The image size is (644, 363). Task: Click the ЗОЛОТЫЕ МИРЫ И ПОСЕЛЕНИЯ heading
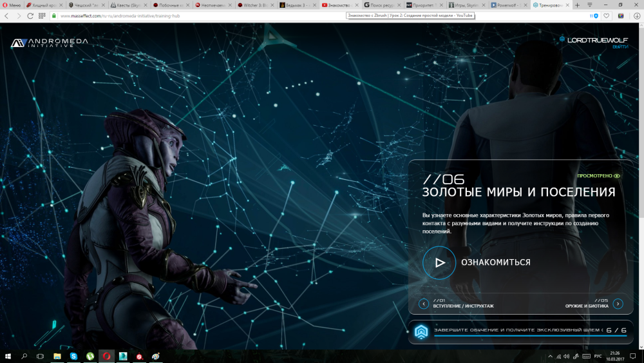(x=518, y=192)
